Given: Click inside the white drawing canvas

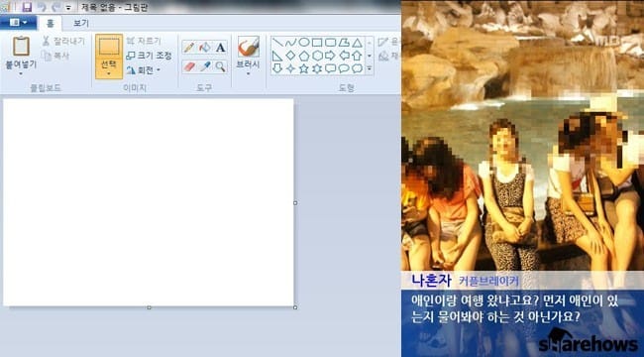Looking at the screenshot, I should tap(149, 202).
